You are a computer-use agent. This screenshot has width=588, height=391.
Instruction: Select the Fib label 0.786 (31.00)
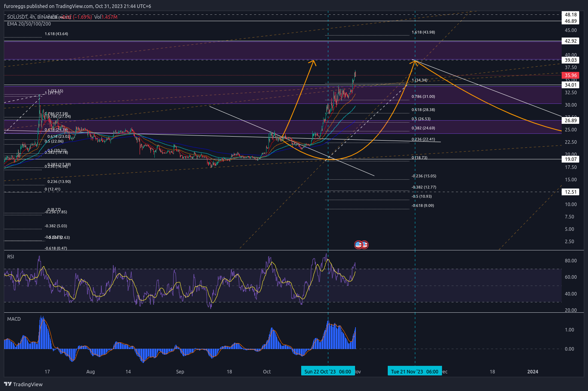[423, 97]
